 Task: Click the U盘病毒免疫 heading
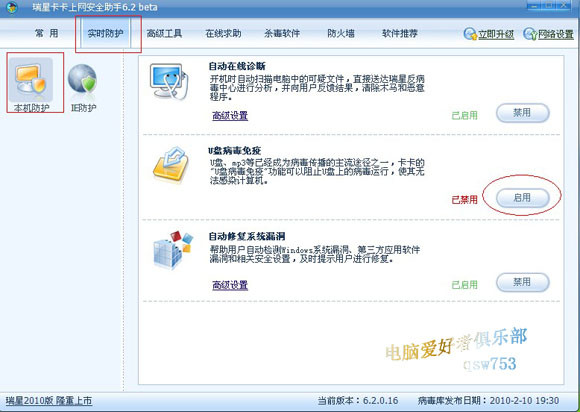pyautogui.click(x=235, y=151)
